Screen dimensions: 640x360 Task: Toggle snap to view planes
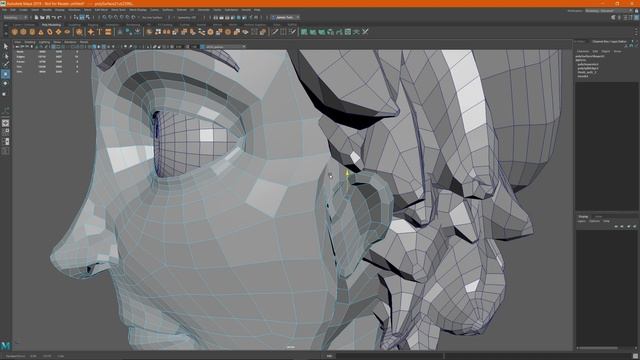coord(128,18)
